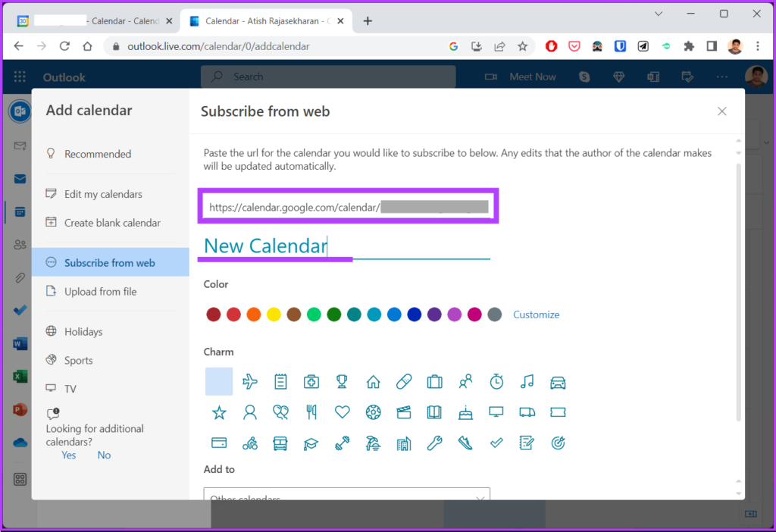Click the calendar name field
The image size is (776, 532).
pyautogui.click(x=346, y=246)
